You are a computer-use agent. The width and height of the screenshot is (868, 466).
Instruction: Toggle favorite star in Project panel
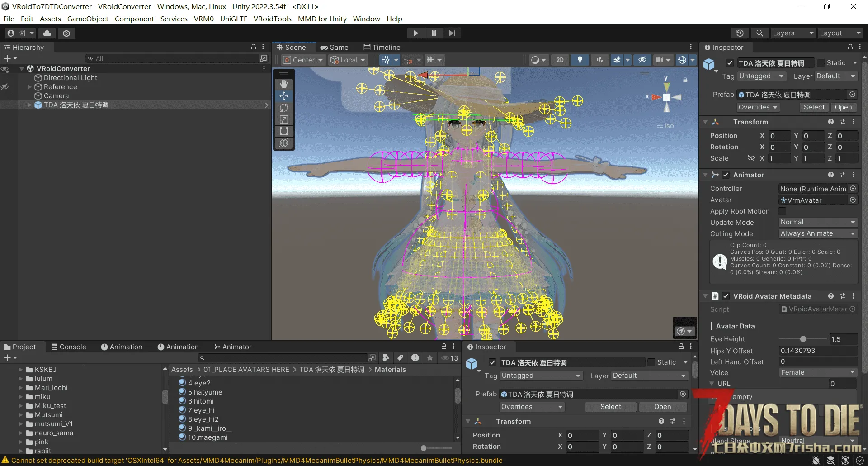430,358
